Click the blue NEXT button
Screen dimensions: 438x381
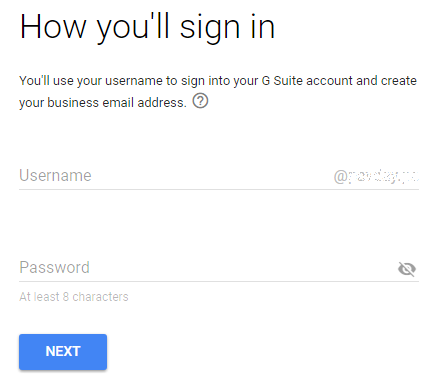point(63,352)
